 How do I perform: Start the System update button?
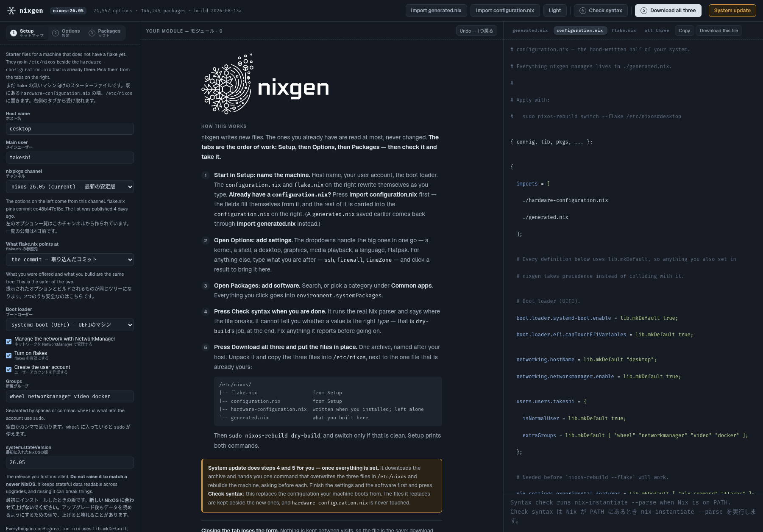pyautogui.click(x=732, y=11)
